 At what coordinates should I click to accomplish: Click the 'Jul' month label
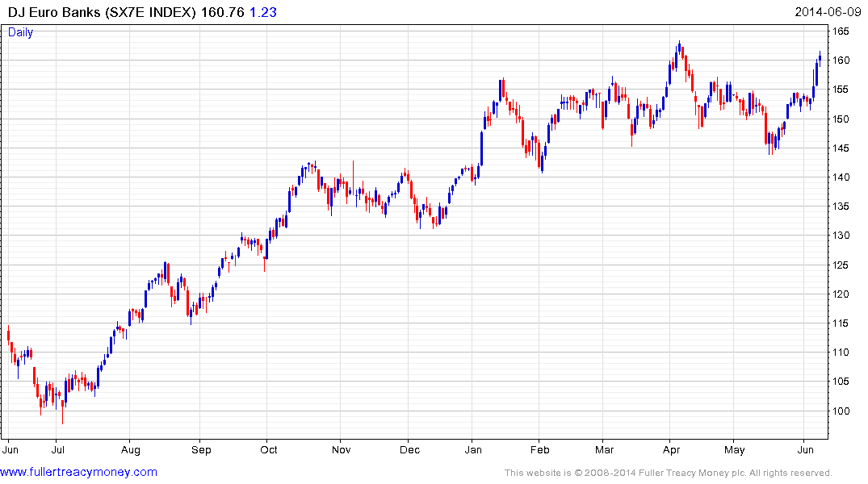57,450
